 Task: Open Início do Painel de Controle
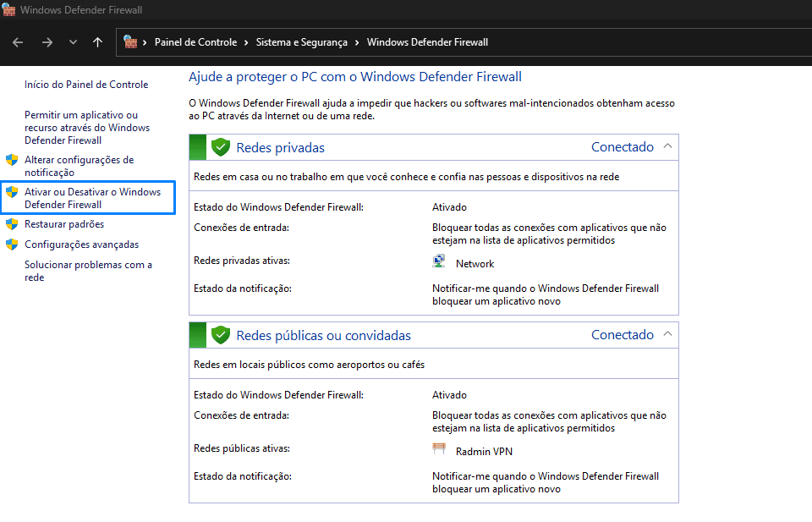[x=86, y=85]
